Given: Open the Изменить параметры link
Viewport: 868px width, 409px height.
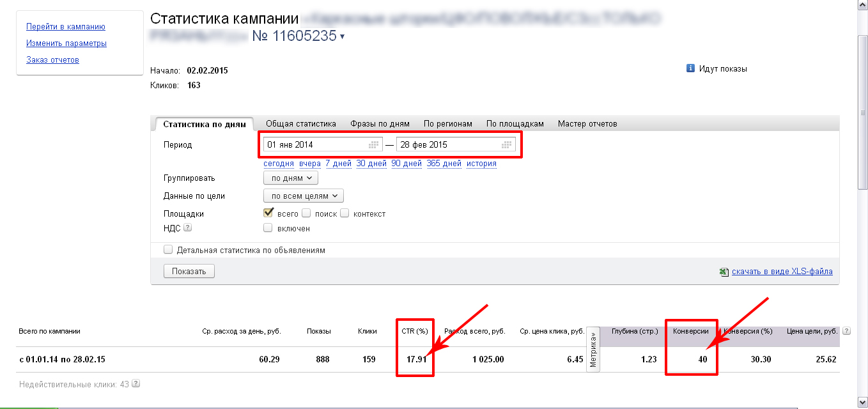Looking at the screenshot, I should click(66, 43).
